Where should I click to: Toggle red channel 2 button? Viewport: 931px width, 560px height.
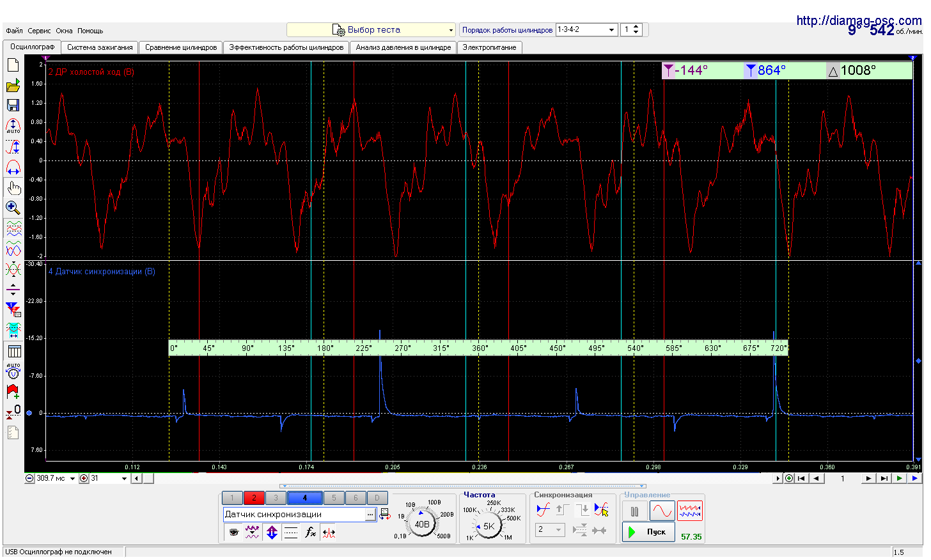coord(254,498)
